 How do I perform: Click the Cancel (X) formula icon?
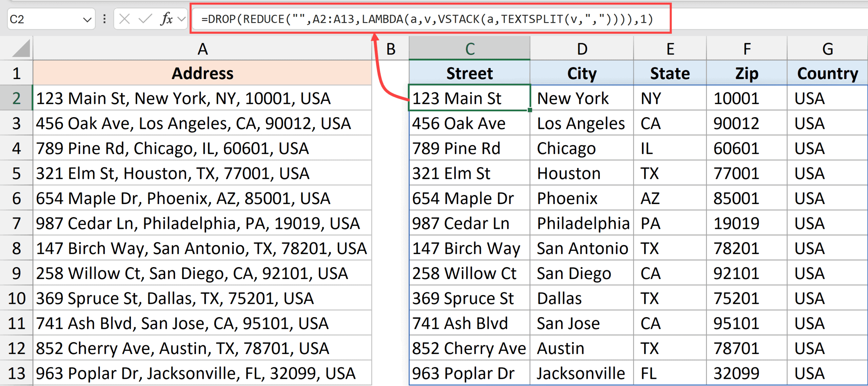coord(124,19)
